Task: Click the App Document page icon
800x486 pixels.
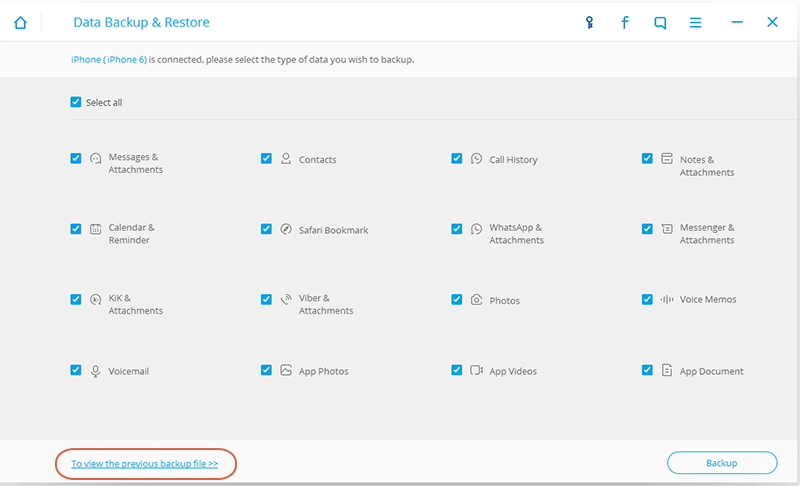Action: click(667, 370)
